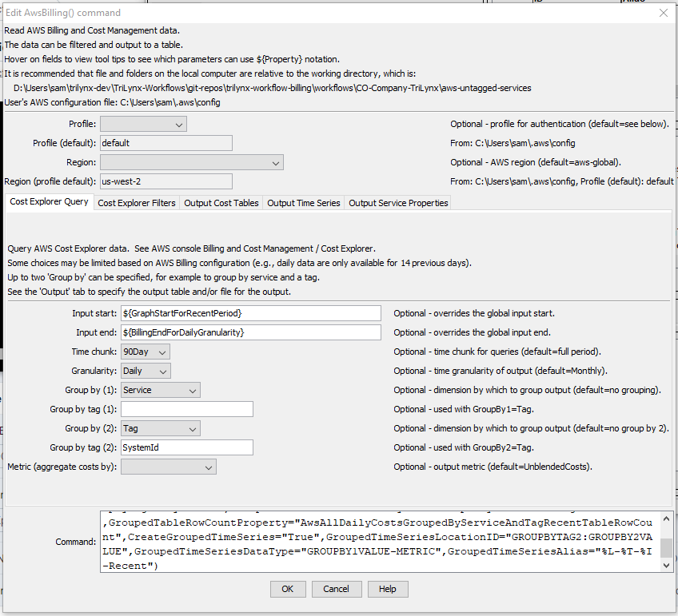Click the working directory path text
The height and width of the screenshot is (616, 678).
273,88
